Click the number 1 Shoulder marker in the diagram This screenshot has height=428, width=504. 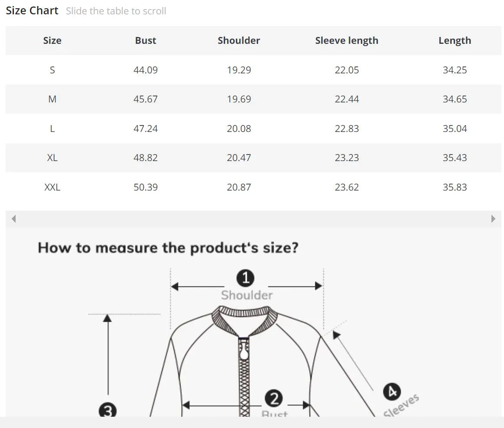click(x=245, y=278)
